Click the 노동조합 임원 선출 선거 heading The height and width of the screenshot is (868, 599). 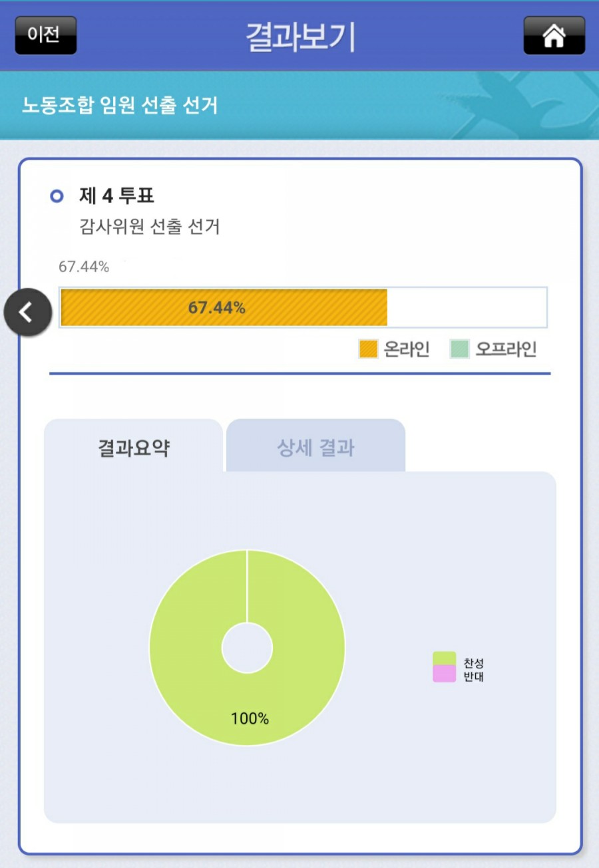120,105
